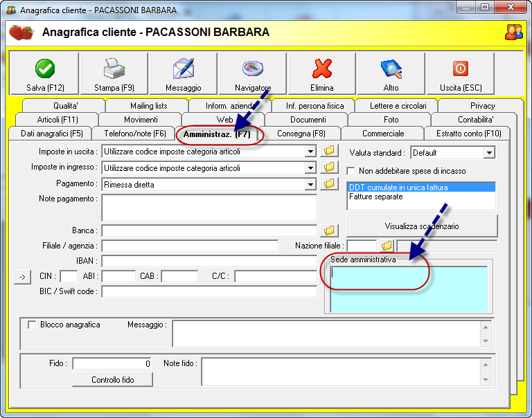Click the Elimina red X button
Viewport: 532px width, 418px height.
321,73
